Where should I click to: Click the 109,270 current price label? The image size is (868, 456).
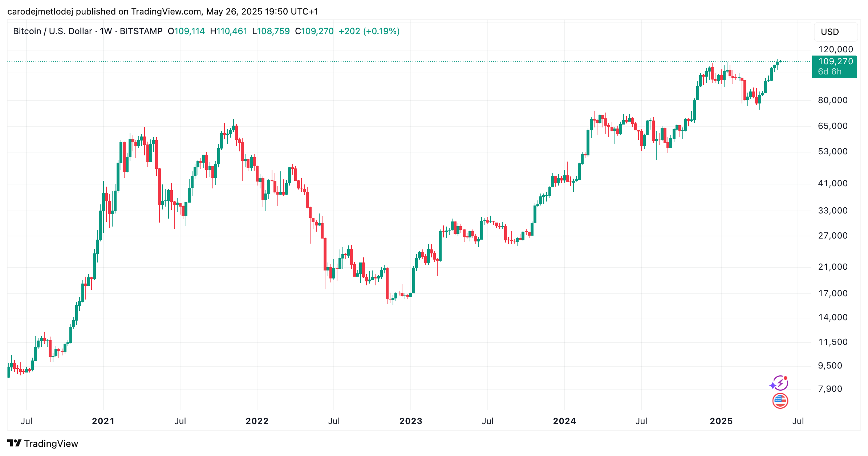(836, 61)
